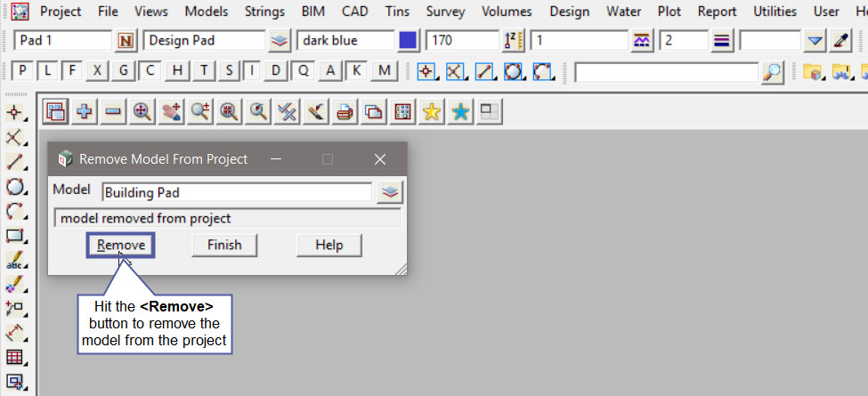Toggle the G snap button
Viewport: 868px width, 396px height.
click(123, 70)
